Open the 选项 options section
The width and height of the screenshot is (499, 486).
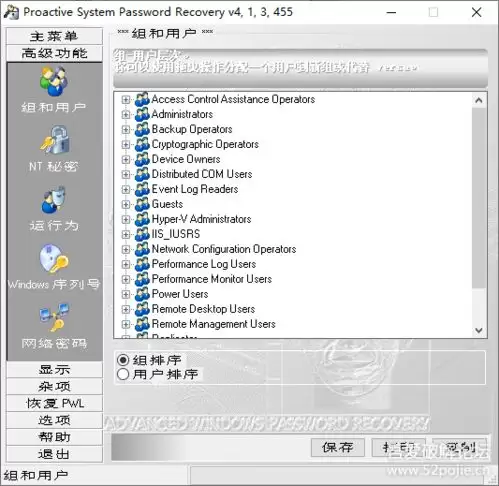click(54, 420)
